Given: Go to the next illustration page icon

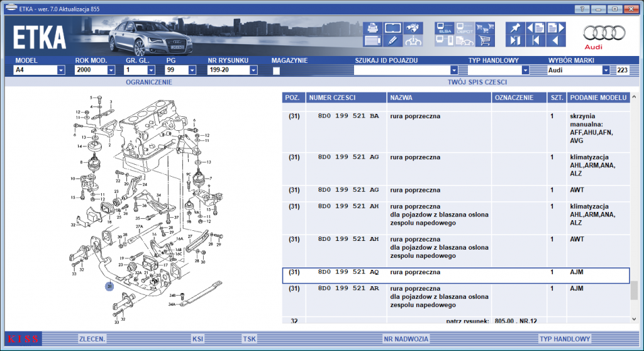Looking at the screenshot, I should [x=556, y=28].
